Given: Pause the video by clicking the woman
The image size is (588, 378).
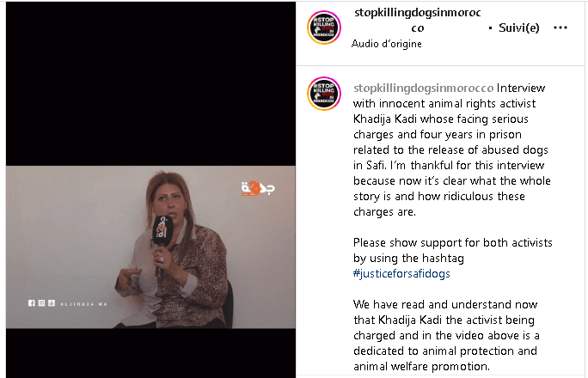Looking at the screenshot, I should click(x=175, y=251).
